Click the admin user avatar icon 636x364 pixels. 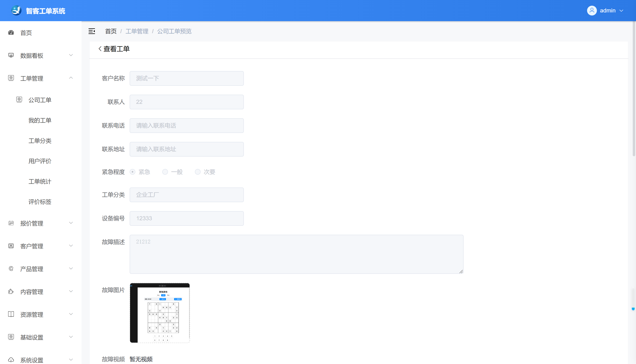pyautogui.click(x=592, y=11)
